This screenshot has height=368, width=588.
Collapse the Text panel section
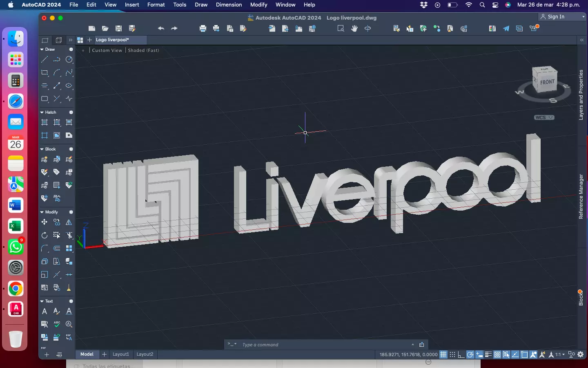(42, 301)
